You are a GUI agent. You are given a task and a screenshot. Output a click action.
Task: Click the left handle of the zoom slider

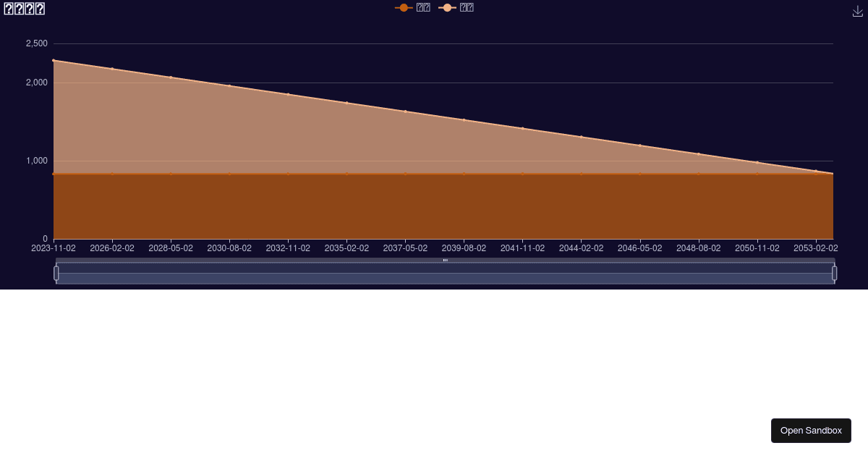pyautogui.click(x=56, y=273)
